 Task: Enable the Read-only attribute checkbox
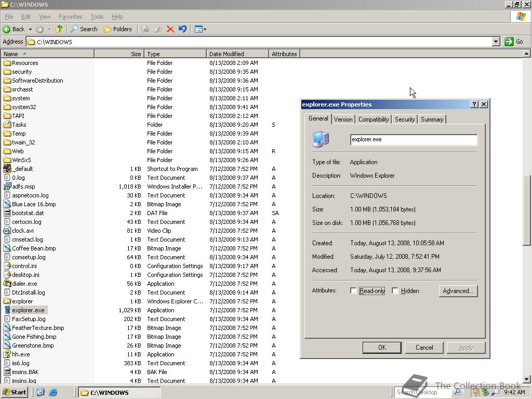353,291
